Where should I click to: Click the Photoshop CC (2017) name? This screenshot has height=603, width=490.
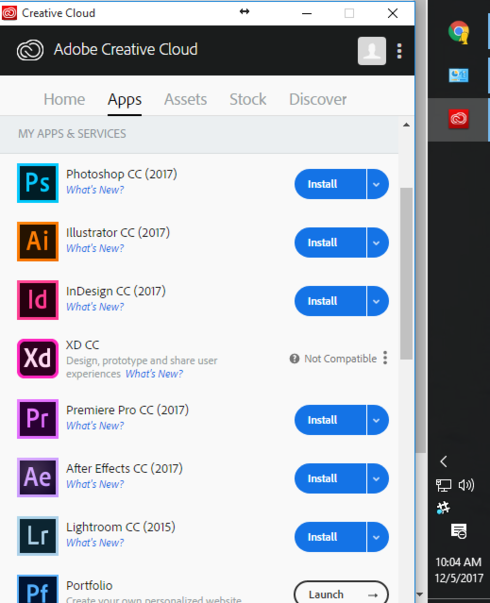(122, 174)
